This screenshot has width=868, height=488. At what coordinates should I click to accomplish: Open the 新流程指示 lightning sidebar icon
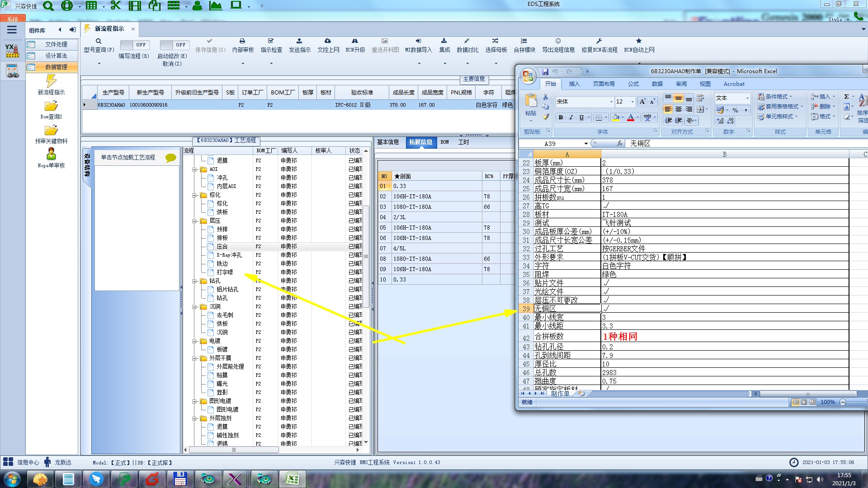pyautogui.click(x=51, y=81)
